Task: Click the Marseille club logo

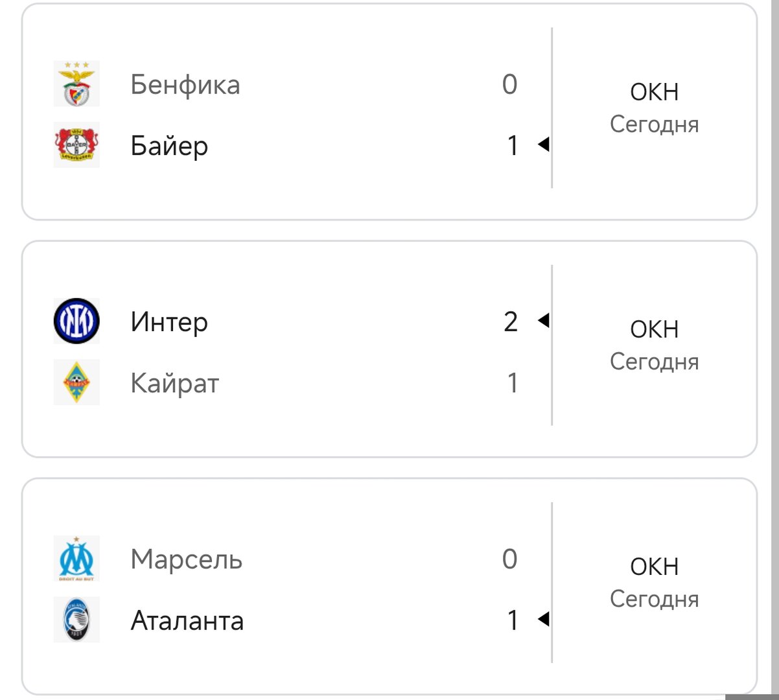Action: point(76,559)
